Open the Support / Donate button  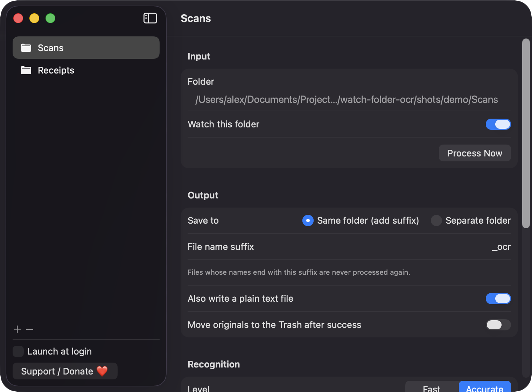(65, 371)
